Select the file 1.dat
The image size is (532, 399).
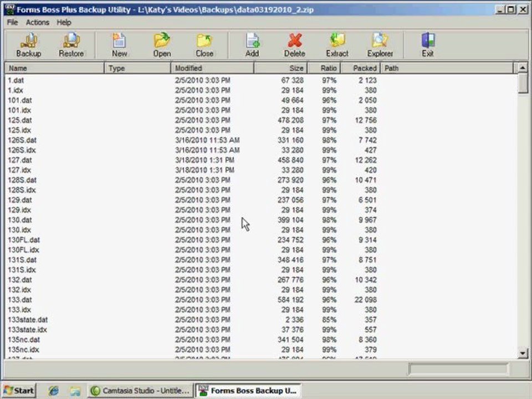pos(16,80)
